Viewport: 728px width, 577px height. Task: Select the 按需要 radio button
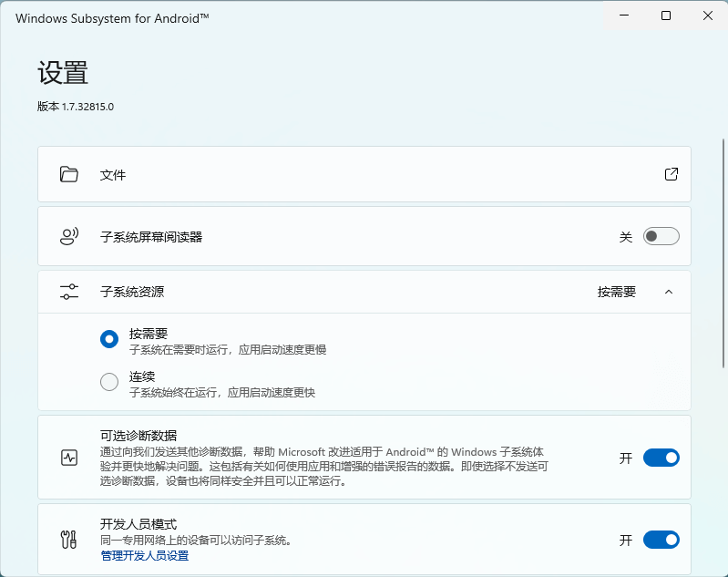[109, 340]
